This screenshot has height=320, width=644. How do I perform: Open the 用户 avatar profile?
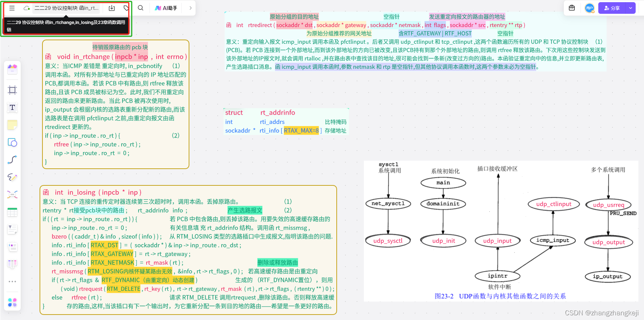[x=590, y=8]
